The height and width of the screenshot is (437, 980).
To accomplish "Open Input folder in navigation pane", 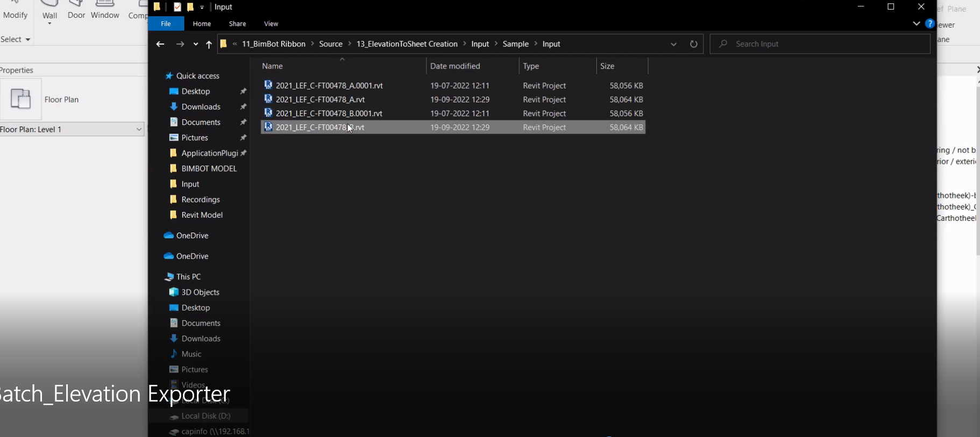I will (190, 184).
